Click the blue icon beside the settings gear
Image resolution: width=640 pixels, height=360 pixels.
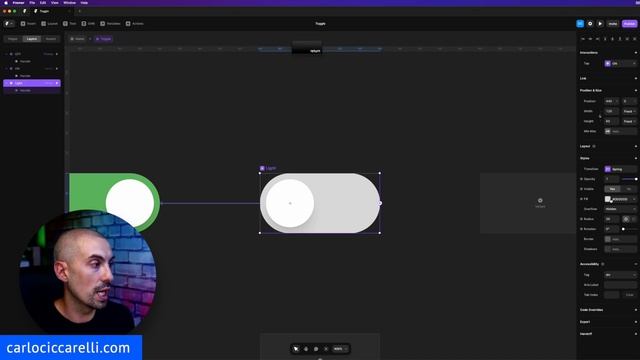[x=580, y=24]
